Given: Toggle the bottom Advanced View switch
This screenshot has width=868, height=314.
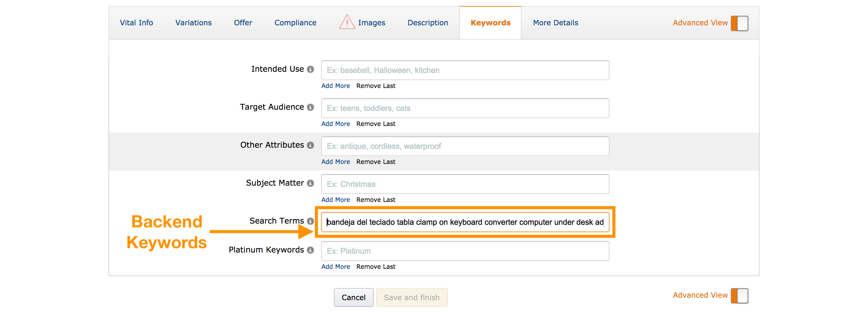Looking at the screenshot, I should (739, 296).
